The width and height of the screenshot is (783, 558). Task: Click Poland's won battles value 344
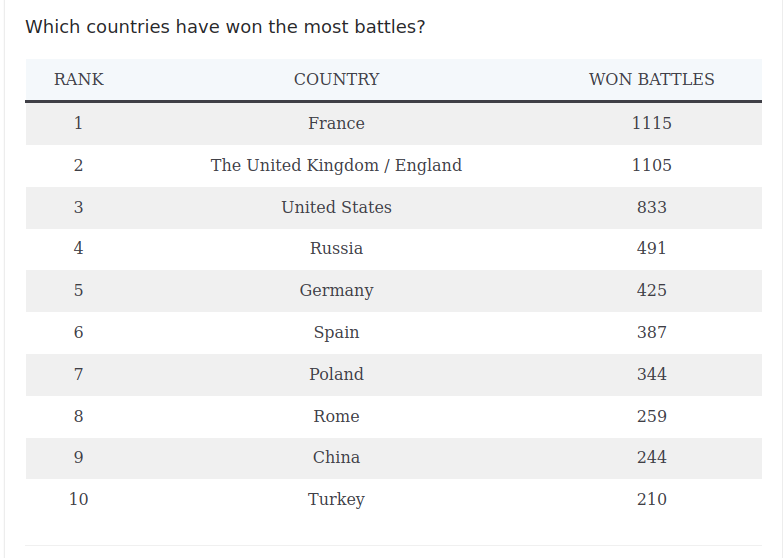651,375
